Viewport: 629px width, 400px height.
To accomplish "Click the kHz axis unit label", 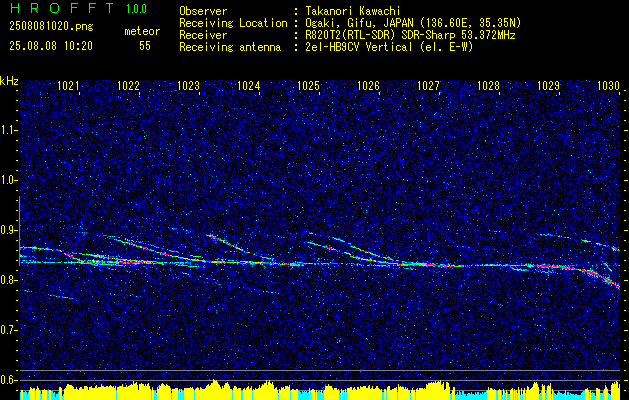I will pos(9,81).
